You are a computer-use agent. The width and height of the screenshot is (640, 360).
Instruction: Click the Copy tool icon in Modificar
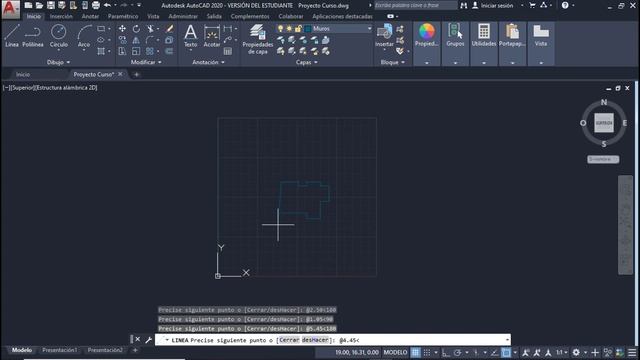pyautogui.click(x=122, y=40)
